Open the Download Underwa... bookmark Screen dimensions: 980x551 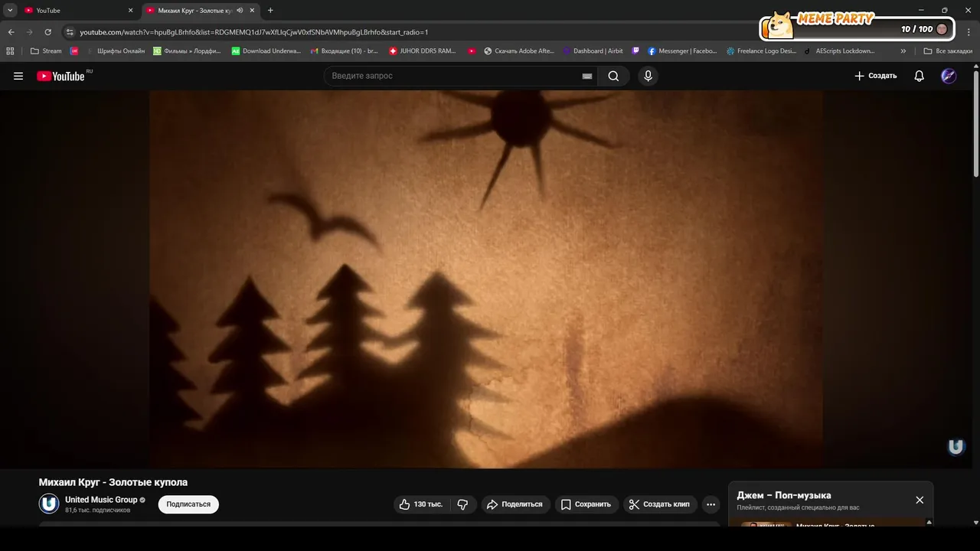(266, 51)
